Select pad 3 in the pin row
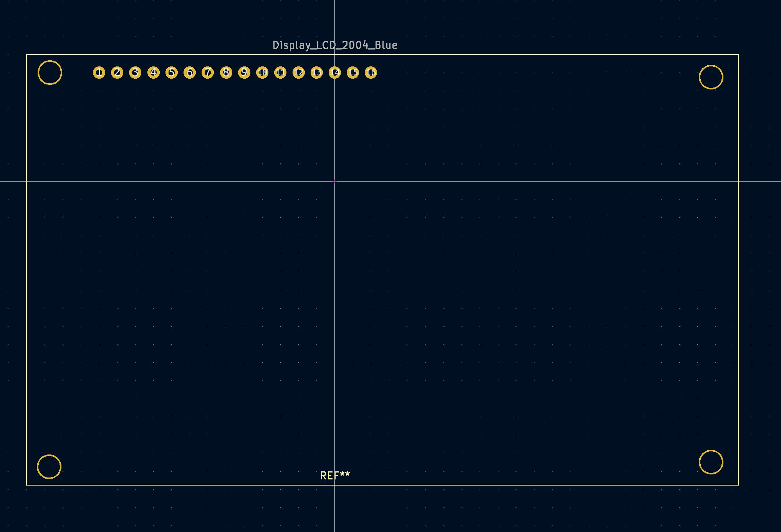This screenshot has width=781, height=532. coord(135,73)
